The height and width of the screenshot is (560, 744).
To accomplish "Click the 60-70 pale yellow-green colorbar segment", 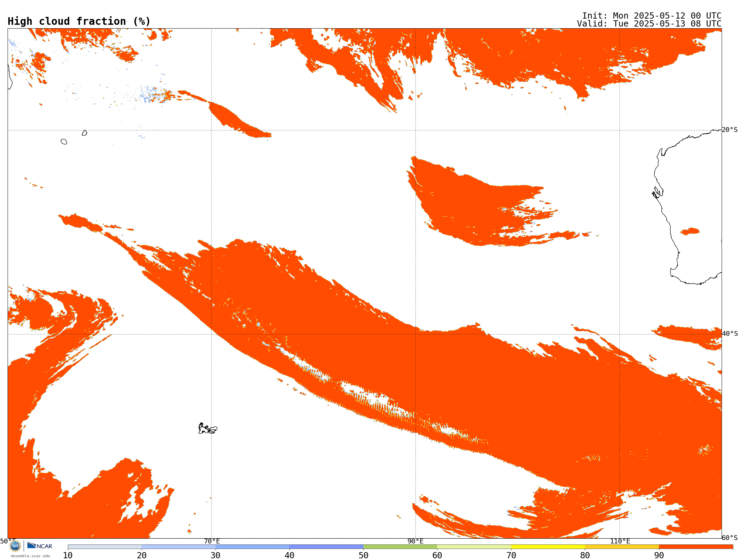I will coord(474,547).
